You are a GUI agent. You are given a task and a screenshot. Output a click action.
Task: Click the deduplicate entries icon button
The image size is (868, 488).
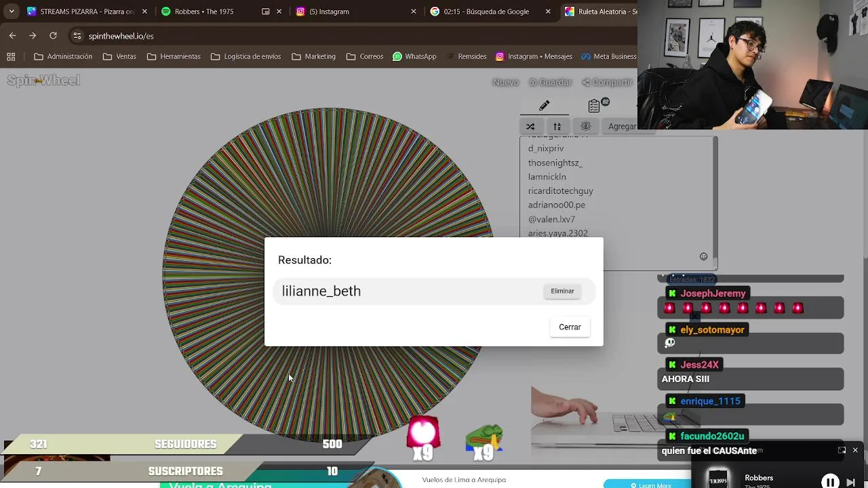pos(586,126)
